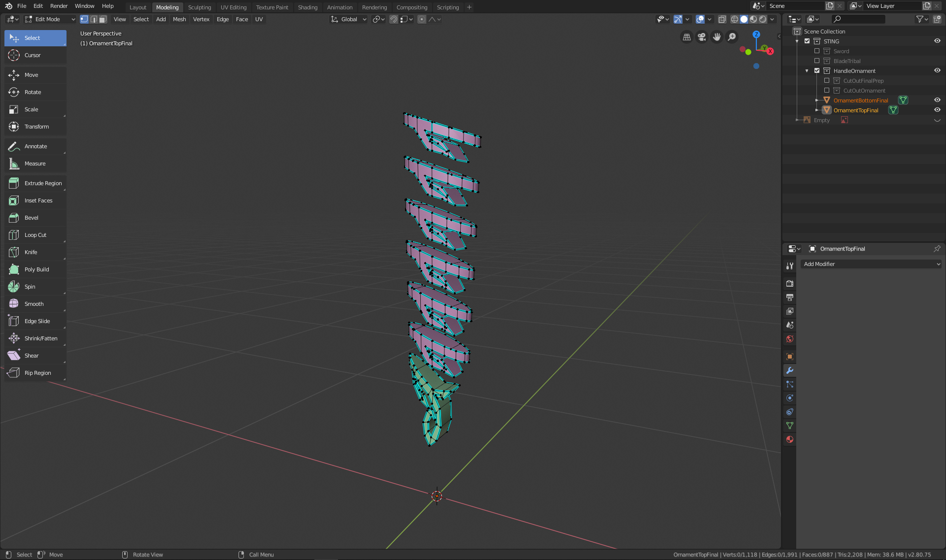Select the Knife tool
The width and height of the screenshot is (946, 560).
(31, 252)
